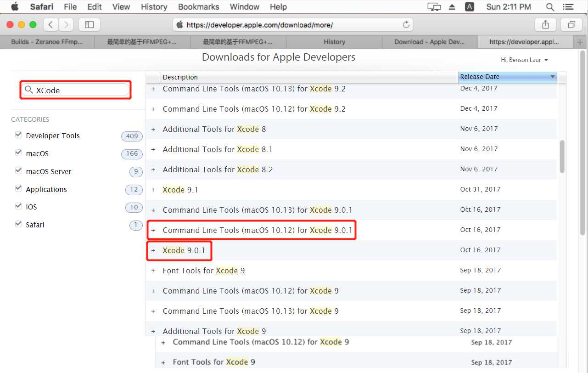Open the Window menu
This screenshot has width=588, height=373.
click(x=245, y=7)
